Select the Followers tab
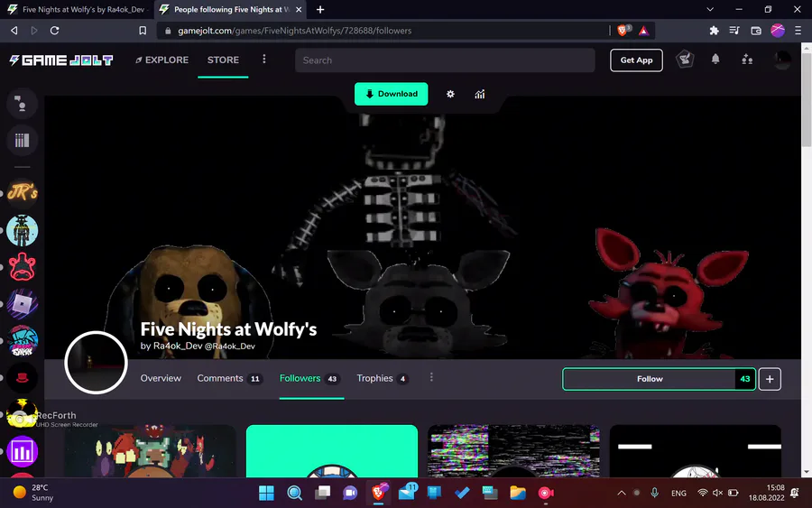The height and width of the screenshot is (508, 812). click(309, 379)
